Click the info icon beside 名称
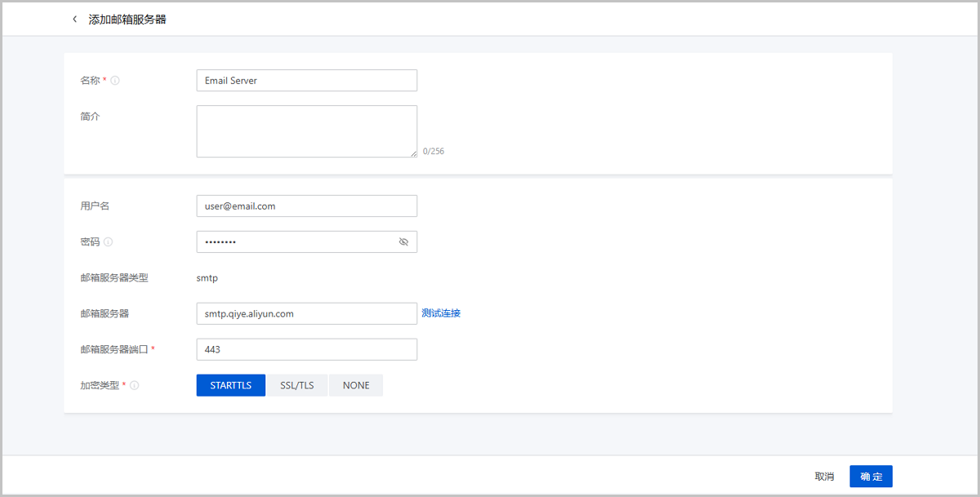The width and height of the screenshot is (980, 497). [x=115, y=81]
